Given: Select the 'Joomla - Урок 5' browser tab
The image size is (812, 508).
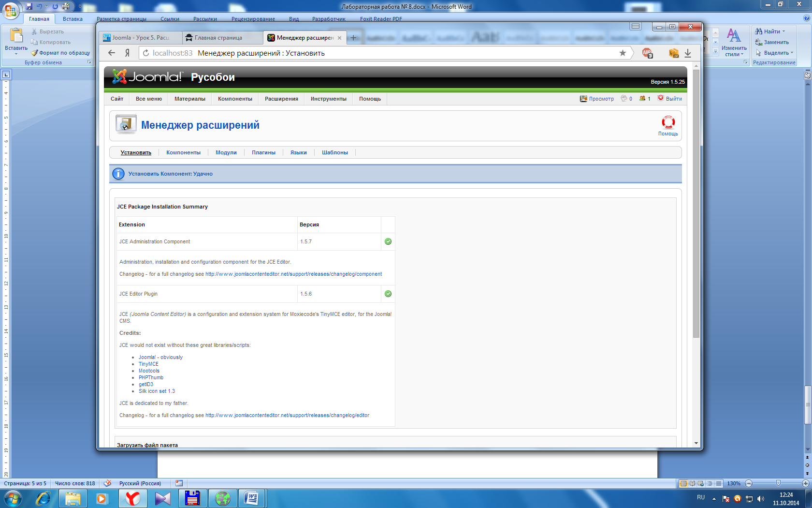Looking at the screenshot, I should coord(141,38).
